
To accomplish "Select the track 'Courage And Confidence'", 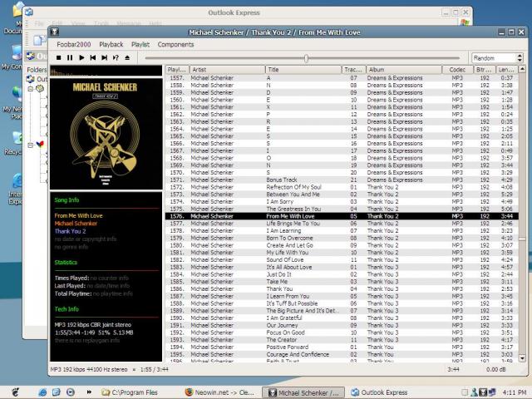I will point(342,354).
